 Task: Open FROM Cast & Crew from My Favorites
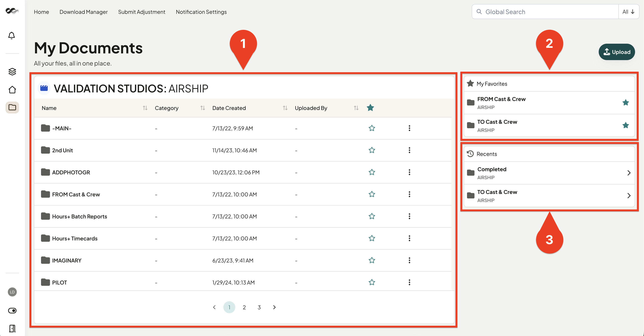pyautogui.click(x=501, y=99)
